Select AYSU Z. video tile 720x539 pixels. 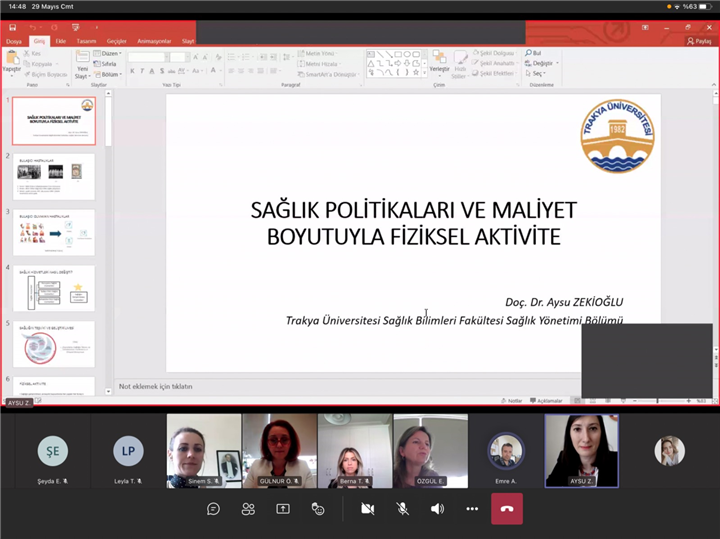581,451
